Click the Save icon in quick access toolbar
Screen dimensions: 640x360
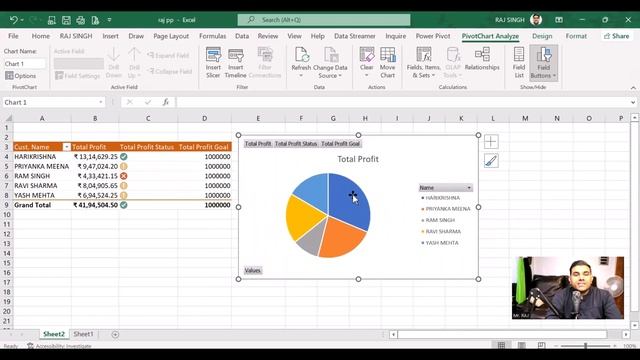(x=66, y=20)
